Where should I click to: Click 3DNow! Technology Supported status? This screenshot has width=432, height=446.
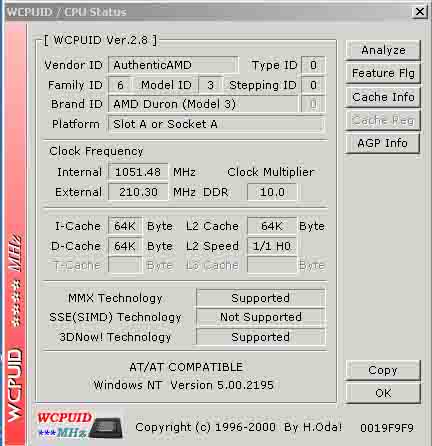[x=260, y=337]
